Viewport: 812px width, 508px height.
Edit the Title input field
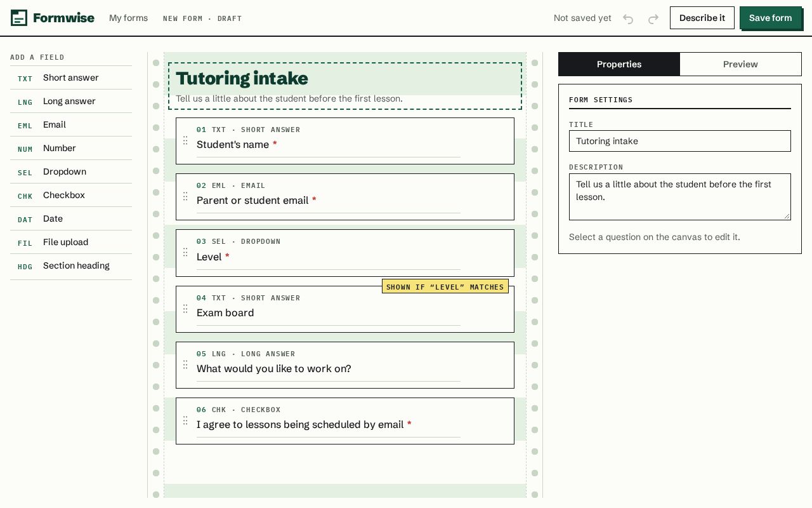pos(680,141)
